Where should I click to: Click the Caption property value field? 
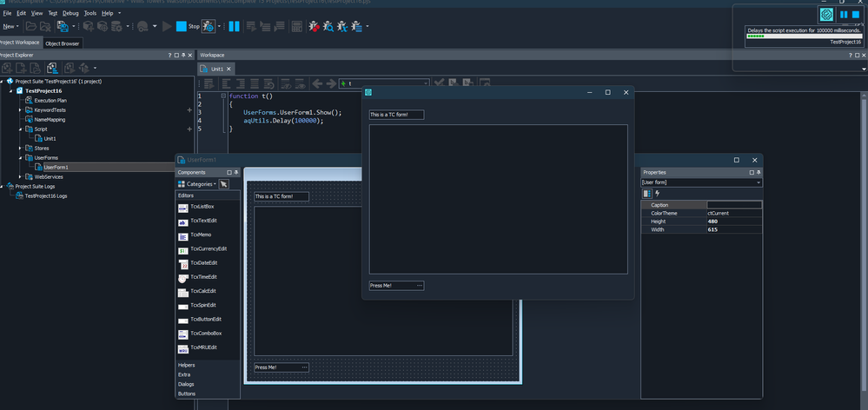tap(734, 204)
